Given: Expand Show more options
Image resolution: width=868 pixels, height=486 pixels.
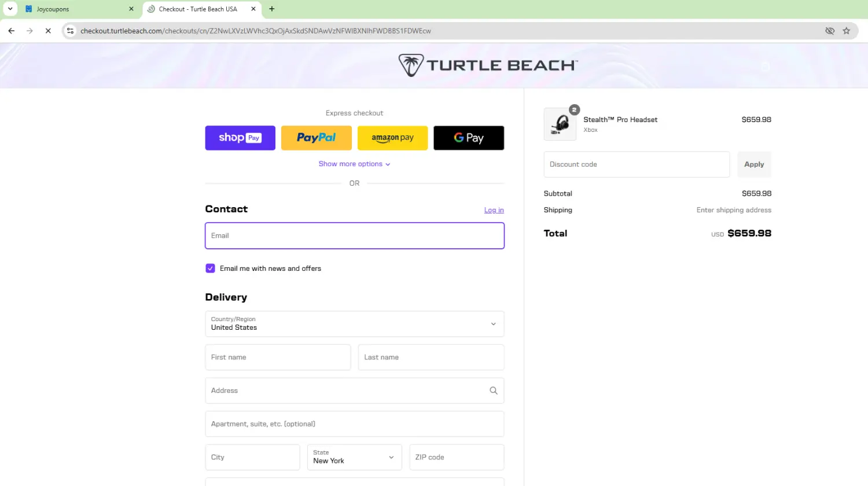Looking at the screenshot, I should click(x=354, y=164).
